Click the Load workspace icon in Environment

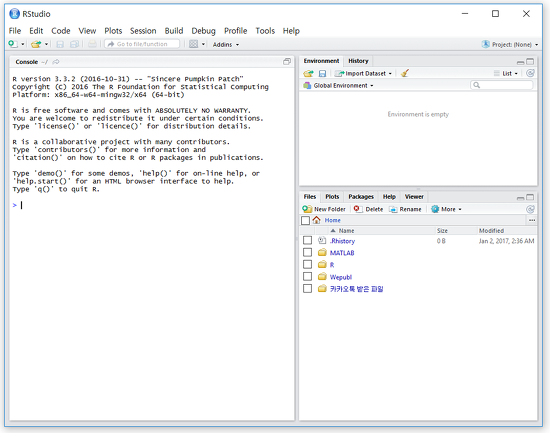coord(308,73)
